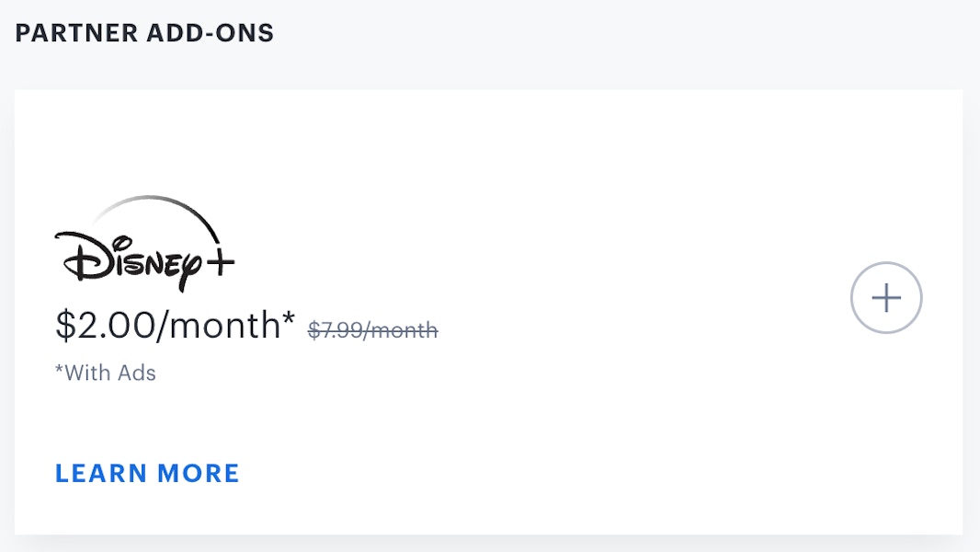Click the $7.99 amount in strikethrough text
This screenshot has width=980, height=552.
(336, 330)
